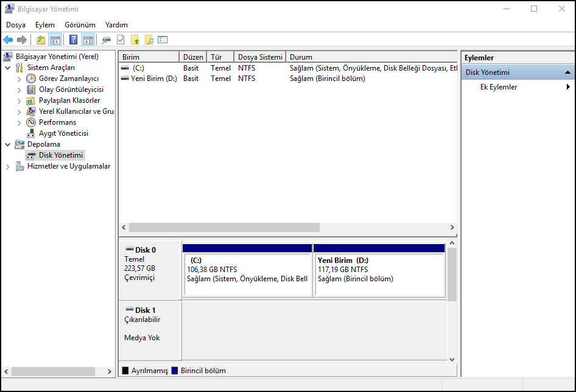Collapse the Disk Yönetimi actions section
The height and width of the screenshot is (392, 576).
pos(567,72)
